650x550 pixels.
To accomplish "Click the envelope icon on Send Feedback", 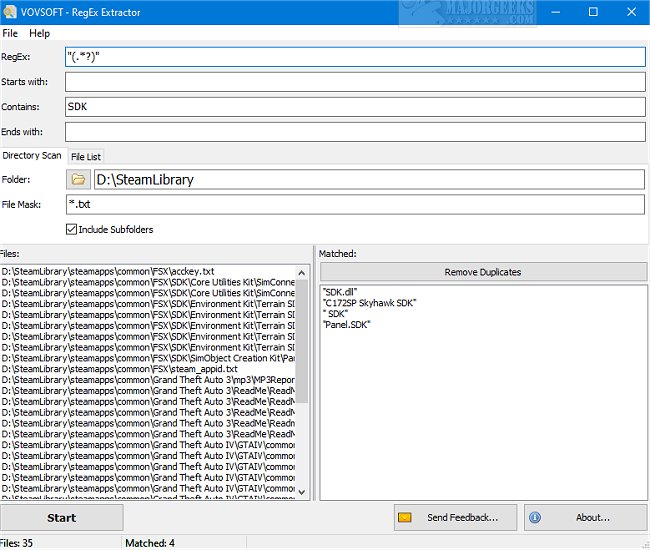I will tap(405, 517).
